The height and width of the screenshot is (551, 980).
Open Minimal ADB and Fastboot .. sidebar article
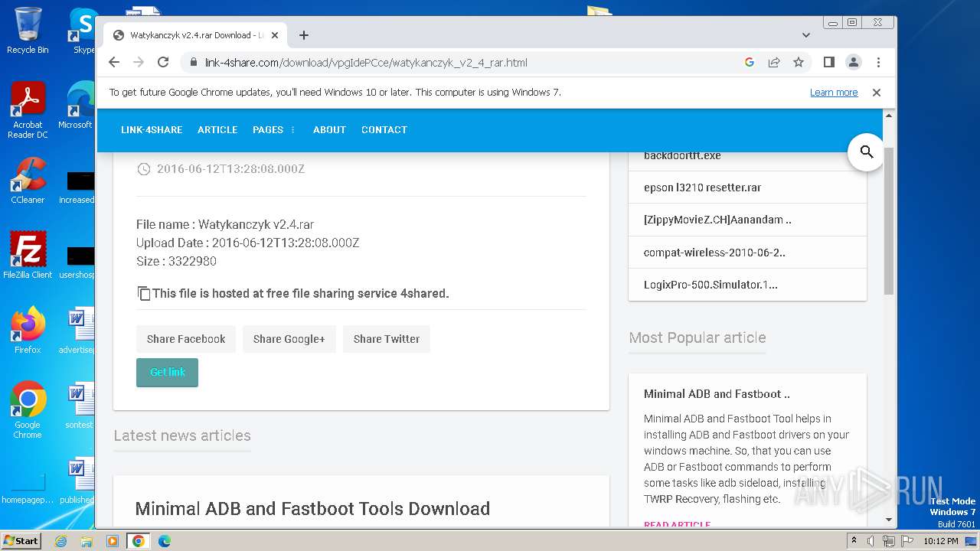pos(717,394)
